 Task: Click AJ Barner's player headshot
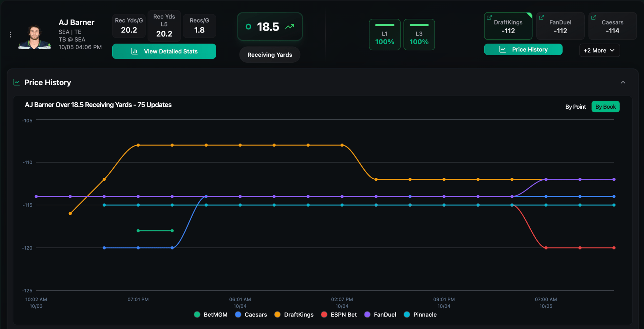pyautogui.click(x=35, y=37)
